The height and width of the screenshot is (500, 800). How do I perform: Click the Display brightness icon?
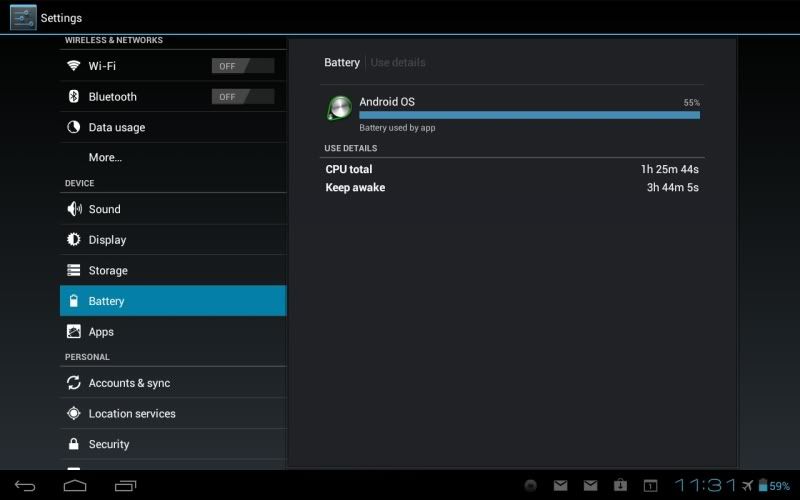[73, 239]
